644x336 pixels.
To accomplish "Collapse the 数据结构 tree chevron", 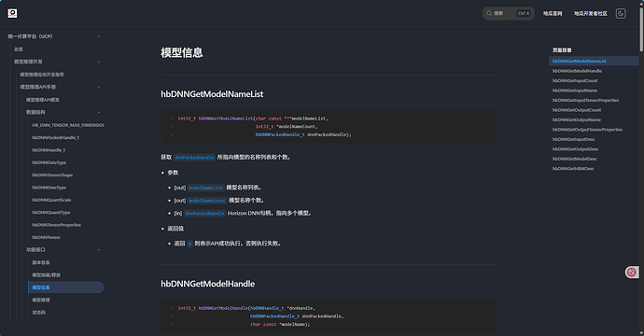I will (x=99, y=112).
